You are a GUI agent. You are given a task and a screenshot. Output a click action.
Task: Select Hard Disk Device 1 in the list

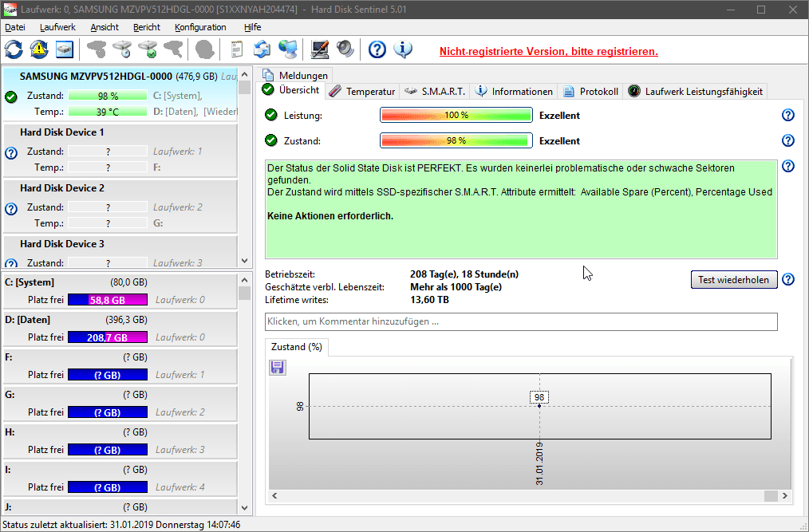click(120, 152)
